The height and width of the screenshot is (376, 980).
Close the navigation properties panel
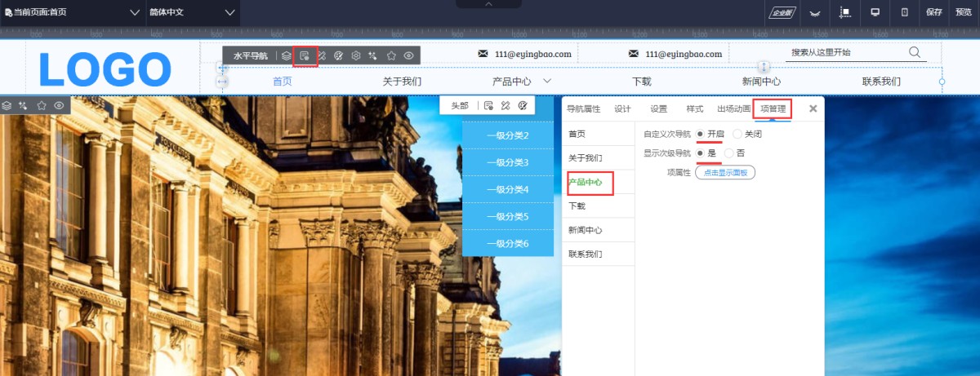813,108
